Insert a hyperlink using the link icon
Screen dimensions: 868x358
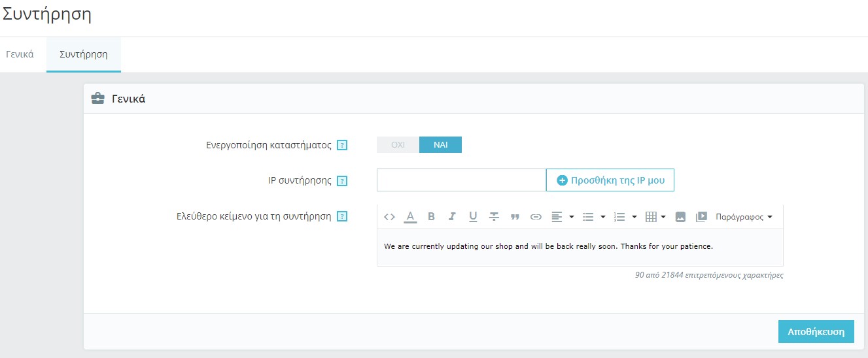[536, 217]
